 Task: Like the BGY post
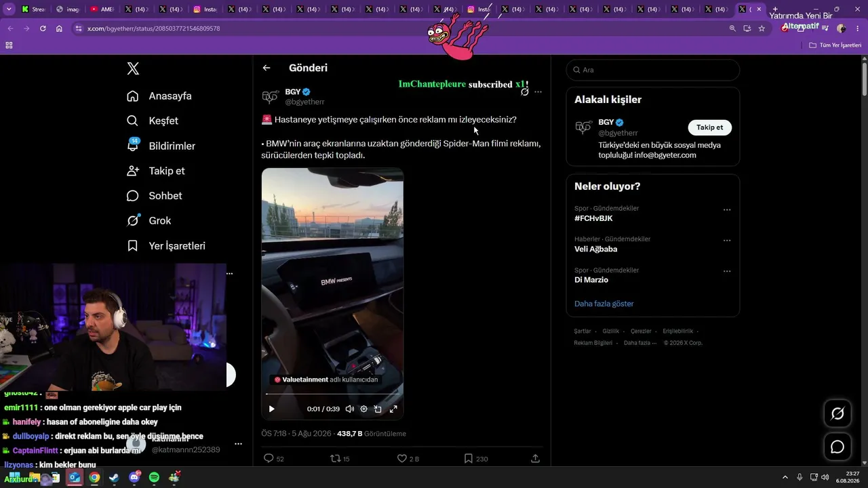coord(402,459)
